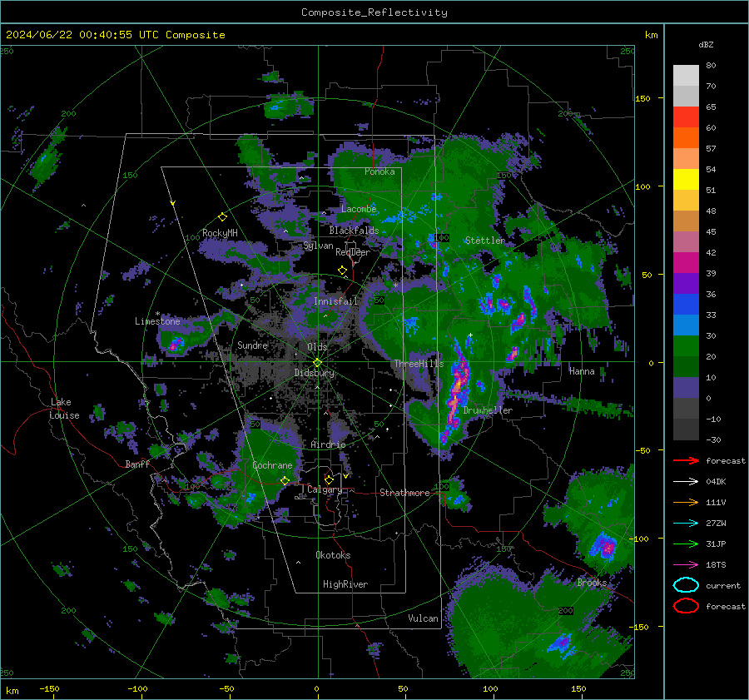The image size is (749, 700).
Task: Click the yellow diamond marker below RedDeer
Action: (x=342, y=271)
